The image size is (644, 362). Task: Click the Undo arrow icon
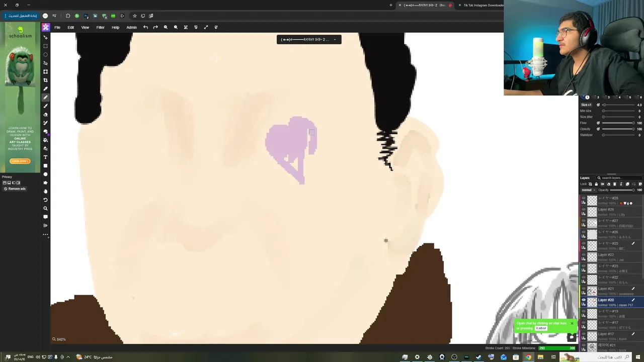(x=145, y=27)
